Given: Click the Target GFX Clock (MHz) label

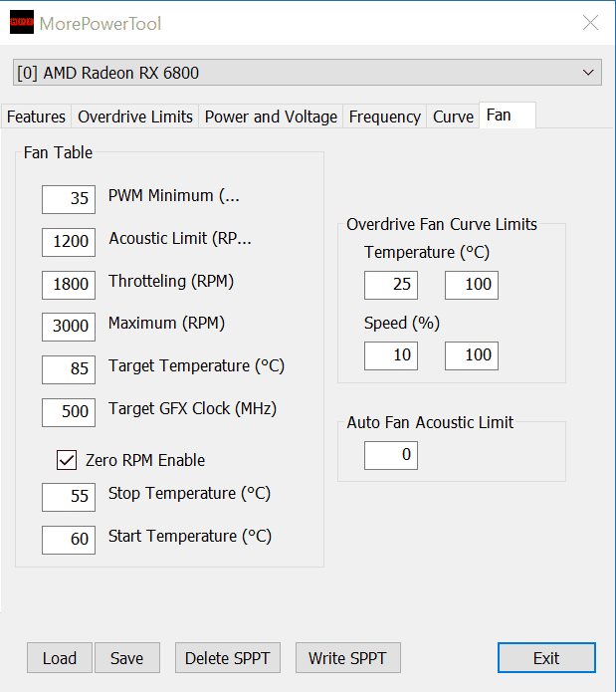Looking at the screenshot, I should tap(192, 408).
